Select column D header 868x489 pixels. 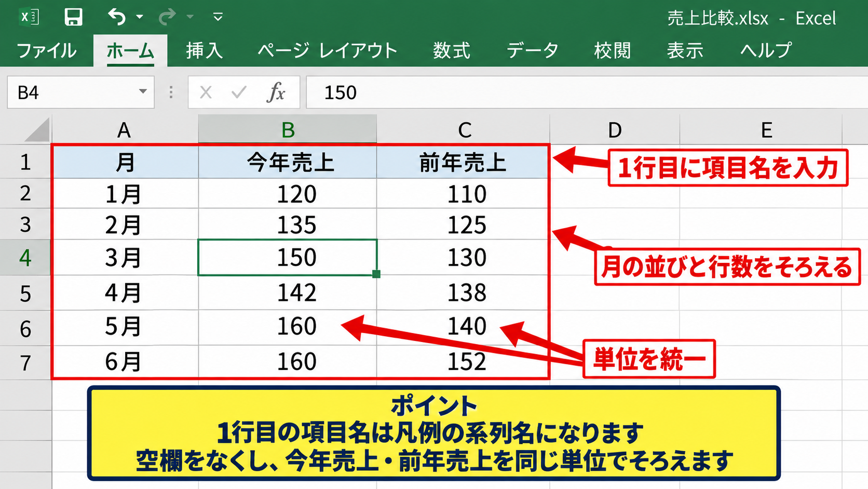pyautogui.click(x=615, y=129)
